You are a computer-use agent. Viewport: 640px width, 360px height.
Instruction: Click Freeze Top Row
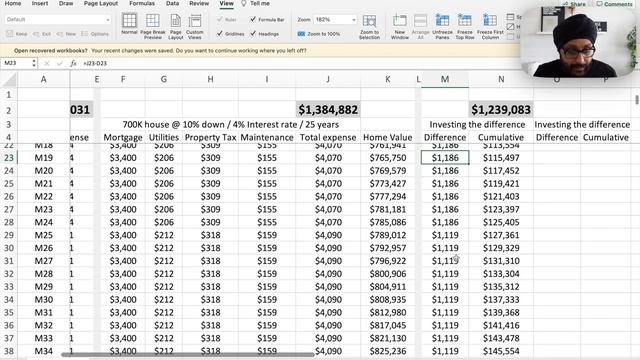(464, 26)
